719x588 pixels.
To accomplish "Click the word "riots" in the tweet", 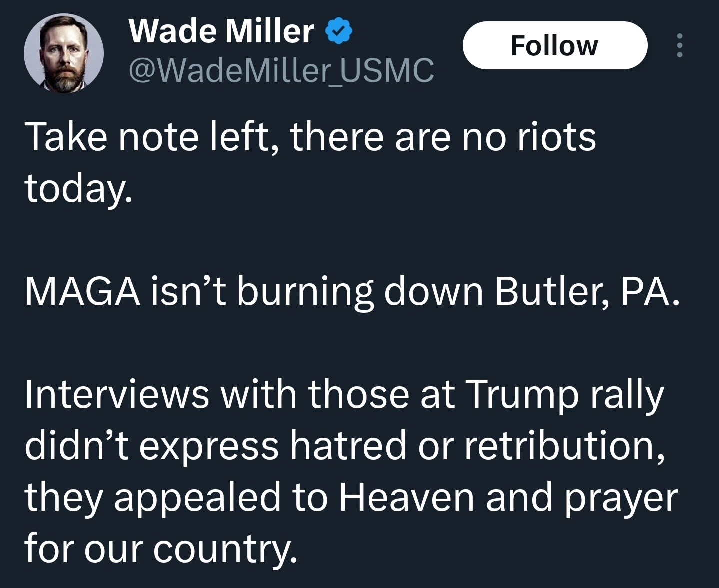I will click(556, 137).
